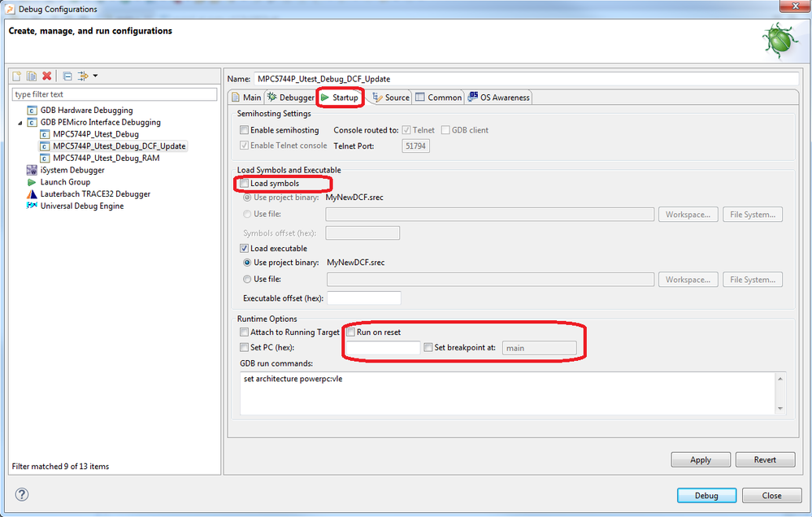812x517 pixels.
Task: Switch to the Source tab
Action: click(392, 98)
